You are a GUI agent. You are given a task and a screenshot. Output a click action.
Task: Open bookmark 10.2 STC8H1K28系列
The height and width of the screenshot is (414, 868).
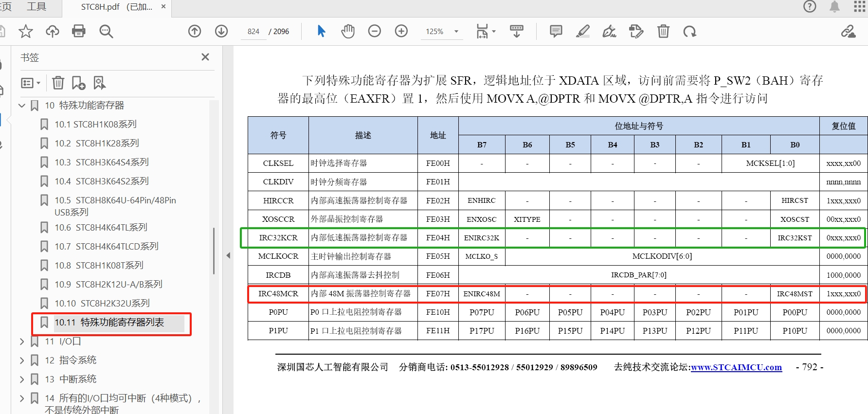(x=97, y=144)
